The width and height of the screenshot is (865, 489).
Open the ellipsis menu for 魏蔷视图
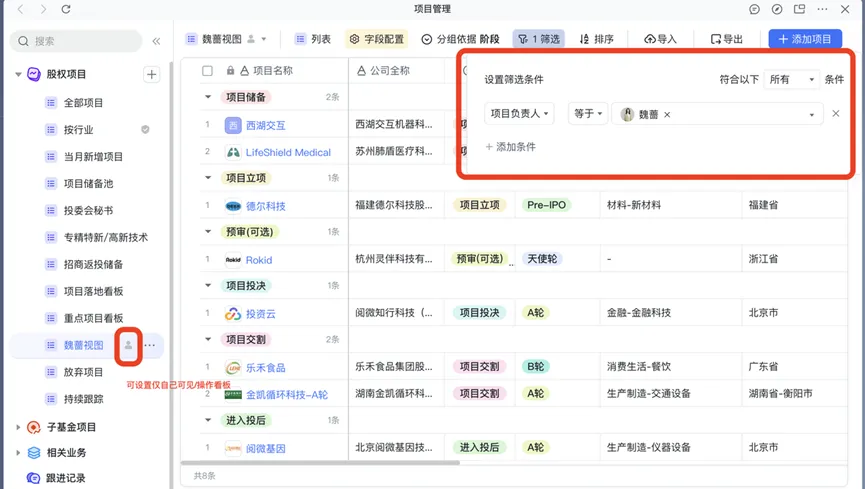tap(149, 346)
